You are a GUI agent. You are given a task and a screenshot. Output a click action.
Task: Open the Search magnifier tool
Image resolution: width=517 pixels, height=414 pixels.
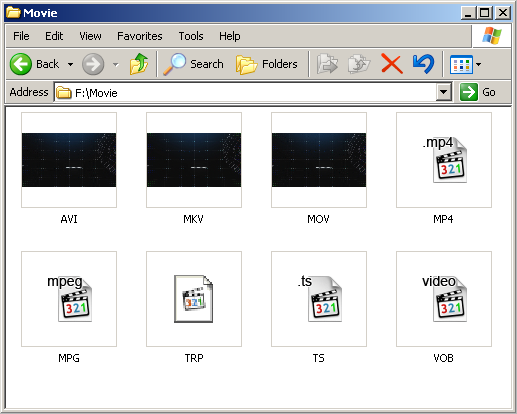(193, 64)
